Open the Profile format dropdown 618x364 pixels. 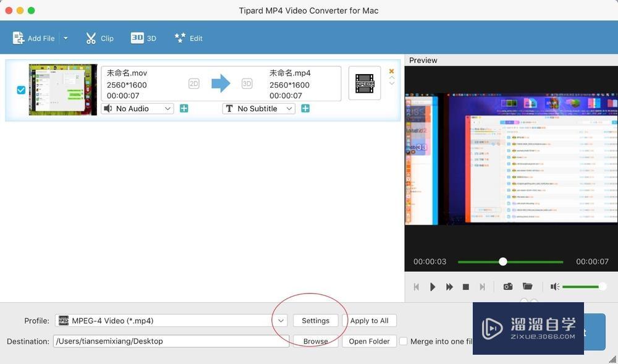(x=171, y=321)
